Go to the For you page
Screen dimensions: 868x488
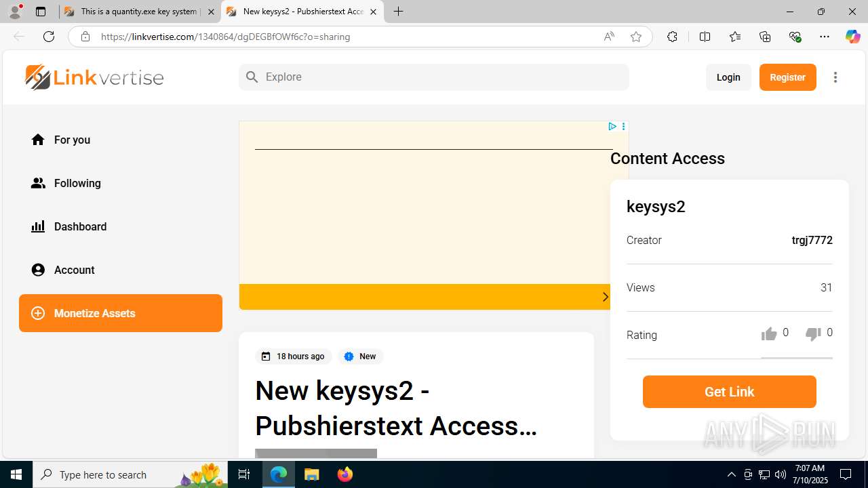(x=72, y=140)
